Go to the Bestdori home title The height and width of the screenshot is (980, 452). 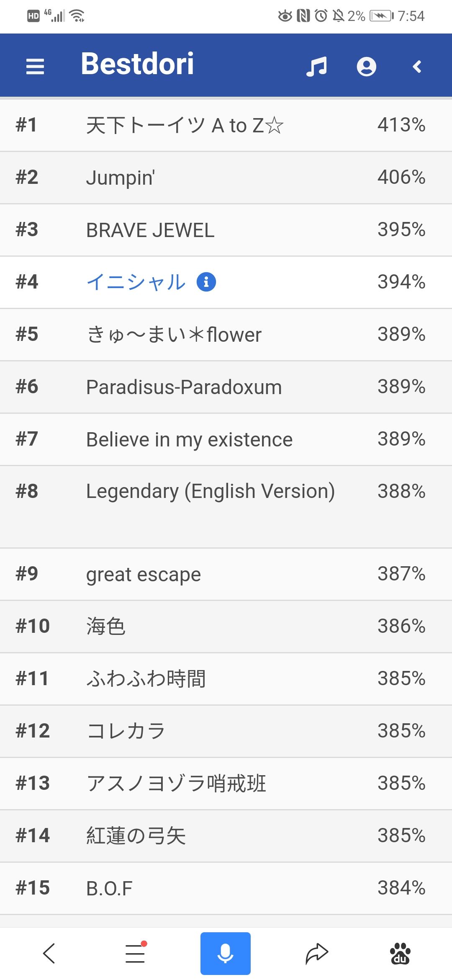[137, 64]
